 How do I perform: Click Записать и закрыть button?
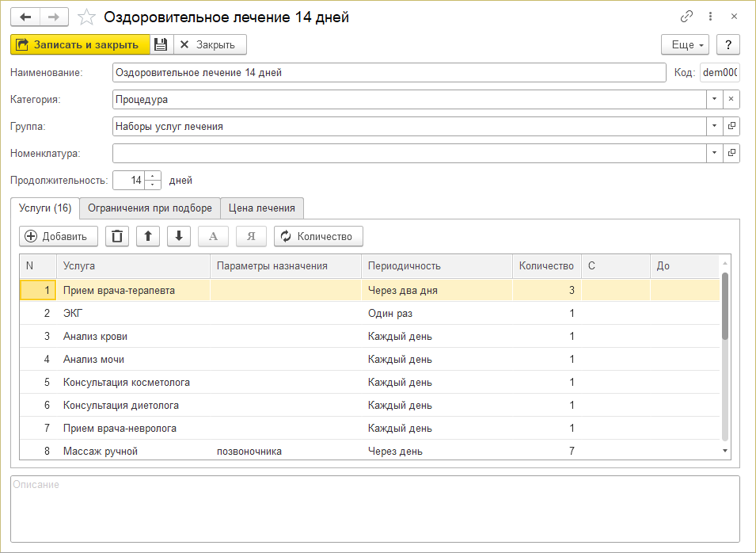point(79,44)
